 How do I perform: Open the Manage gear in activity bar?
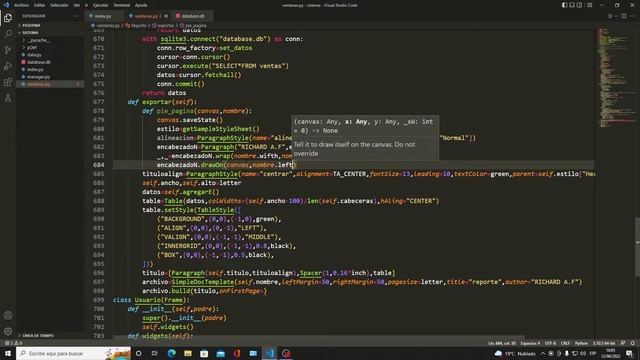click(x=8, y=331)
